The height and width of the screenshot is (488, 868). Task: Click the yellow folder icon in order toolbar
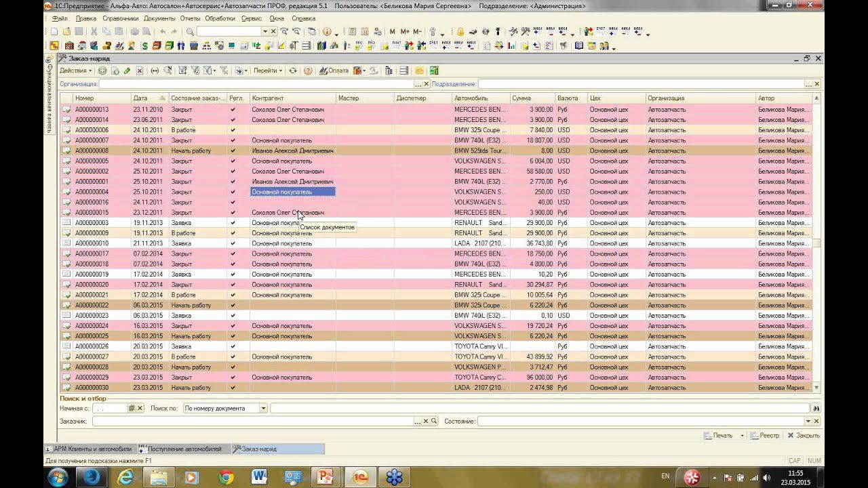coord(419,70)
